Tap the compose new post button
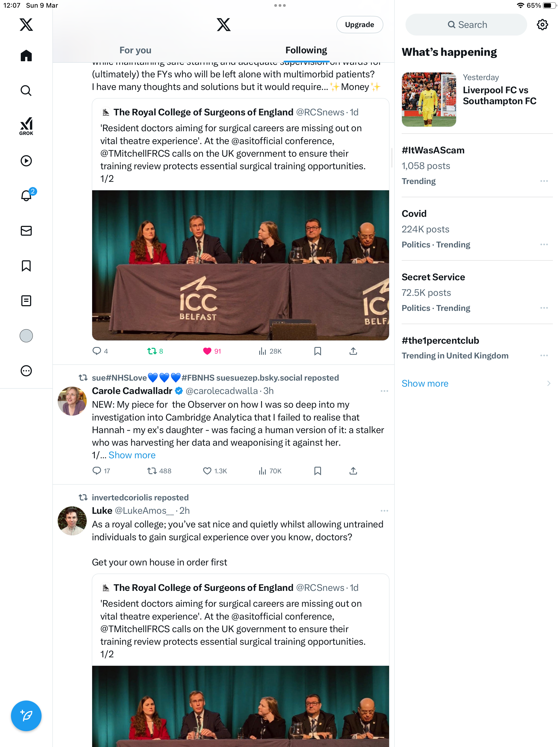The image size is (560, 747). [26, 716]
